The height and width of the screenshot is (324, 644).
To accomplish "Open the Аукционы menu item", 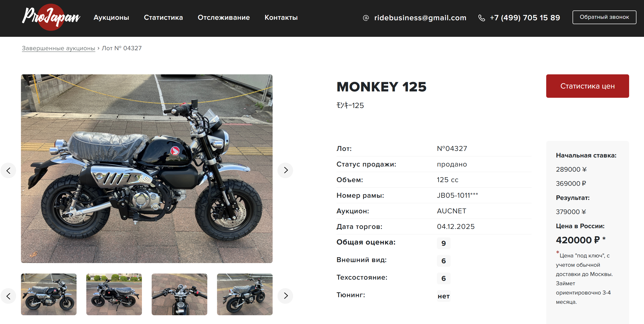I will (111, 17).
